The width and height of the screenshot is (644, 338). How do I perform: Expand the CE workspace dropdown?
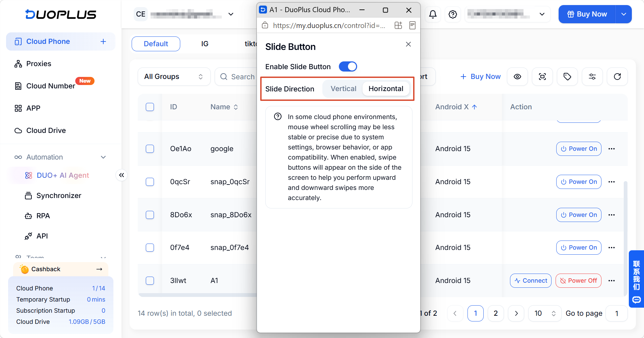[x=231, y=14]
